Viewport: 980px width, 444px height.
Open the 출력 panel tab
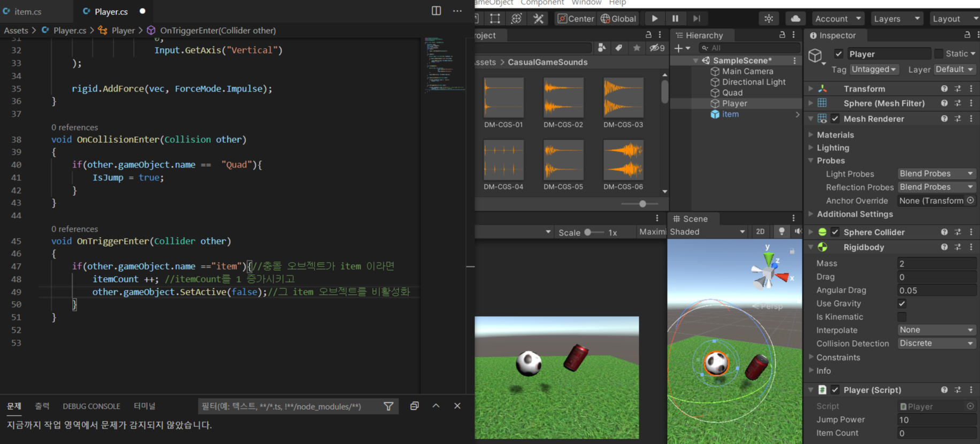(x=42, y=406)
